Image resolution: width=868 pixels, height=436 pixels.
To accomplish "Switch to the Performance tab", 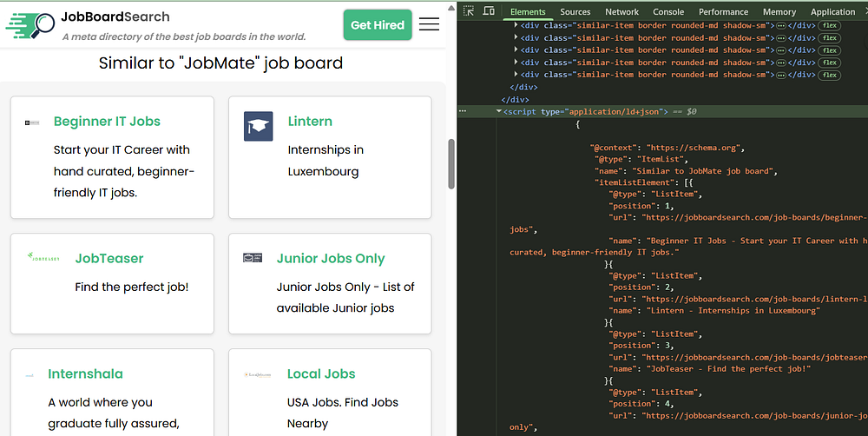I will 723,11.
